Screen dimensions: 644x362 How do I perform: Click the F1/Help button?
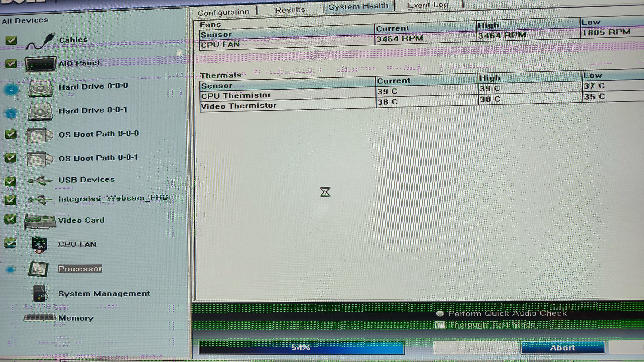[475, 348]
